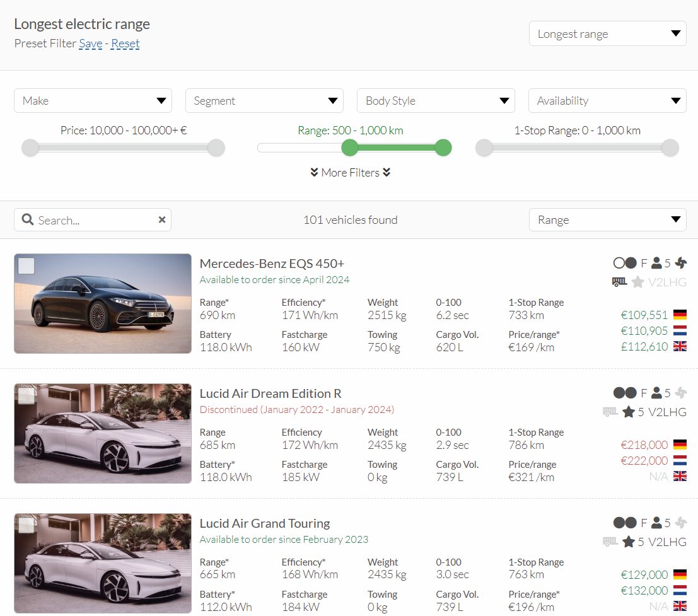
Task: Open the Mercedes-Benz EQS 450+ title link
Action: point(272,264)
